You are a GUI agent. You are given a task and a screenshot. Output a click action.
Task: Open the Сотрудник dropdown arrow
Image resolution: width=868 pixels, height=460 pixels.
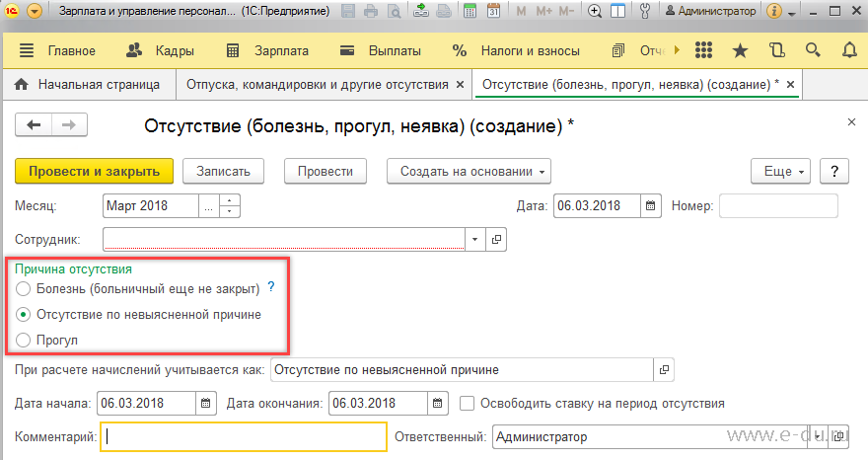pos(475,240)
